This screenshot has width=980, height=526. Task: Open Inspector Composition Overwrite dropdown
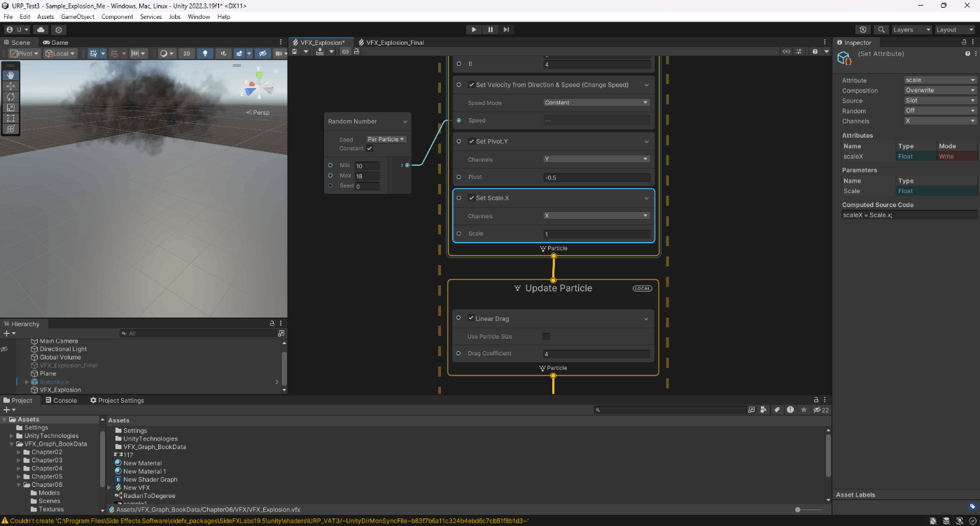(940, 90)
